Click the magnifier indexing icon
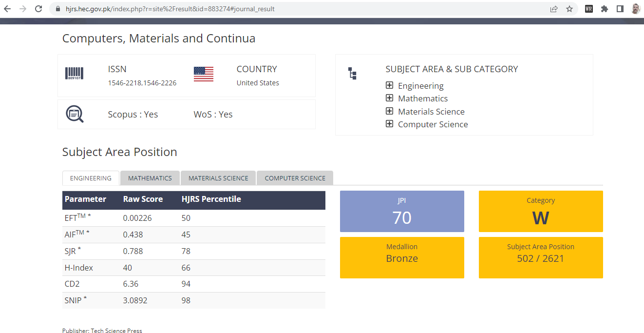 [x=75, y=114]
